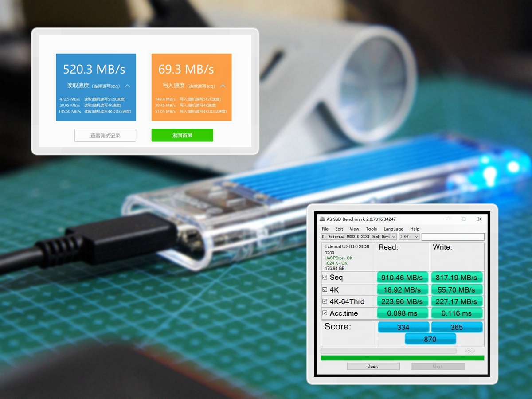Click the 0.098 ms access time result
The height and width of the screenshot is (399, 532).
(403, 313)
